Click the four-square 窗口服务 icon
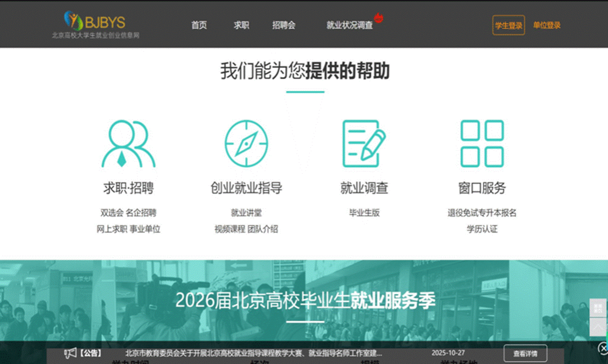This screenshot has width=608, height=364. click(x=482, y=144)
